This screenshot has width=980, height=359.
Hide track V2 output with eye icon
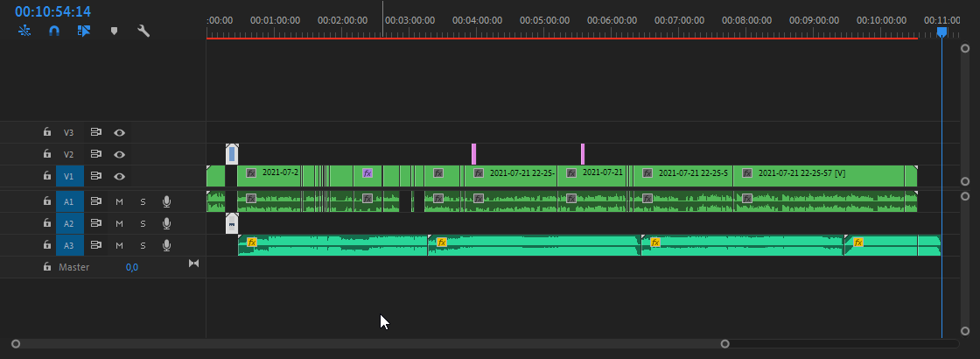120,155
